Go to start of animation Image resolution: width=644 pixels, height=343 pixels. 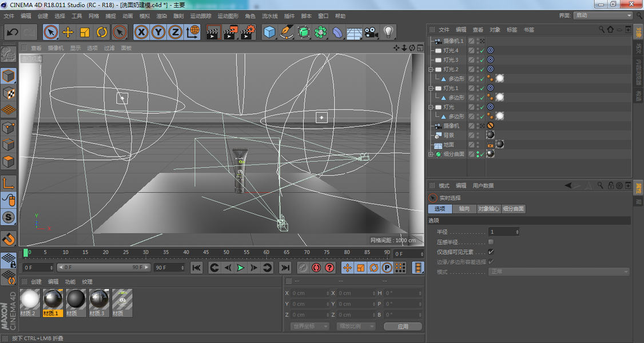pos(196,268)
